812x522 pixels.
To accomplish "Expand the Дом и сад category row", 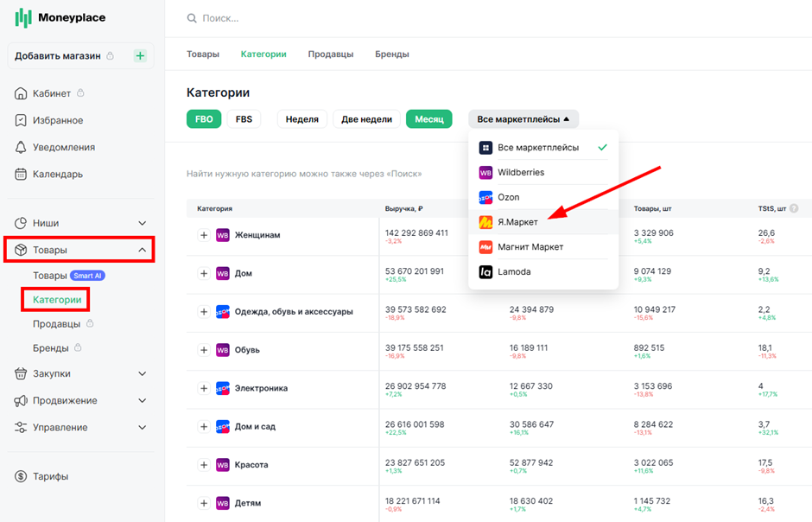I will pyautogui.click(x=204, y=427).
